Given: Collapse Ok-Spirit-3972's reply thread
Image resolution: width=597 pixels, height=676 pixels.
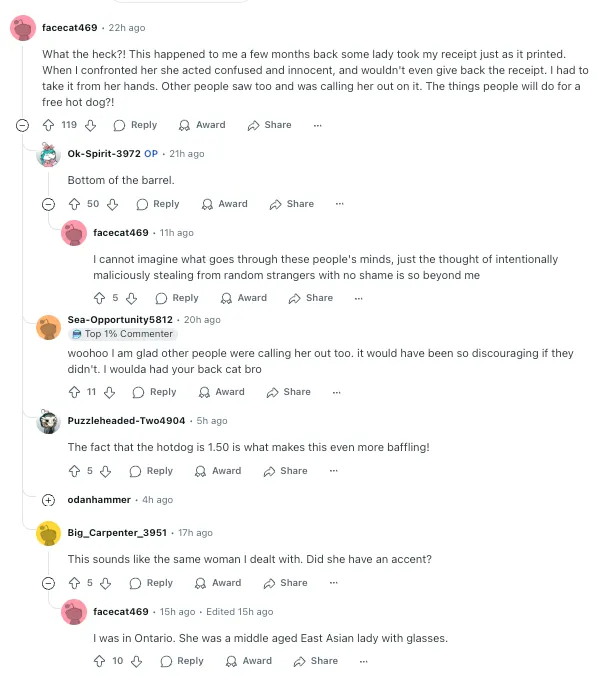Looking at the screenshot, I should coord(48,204).
